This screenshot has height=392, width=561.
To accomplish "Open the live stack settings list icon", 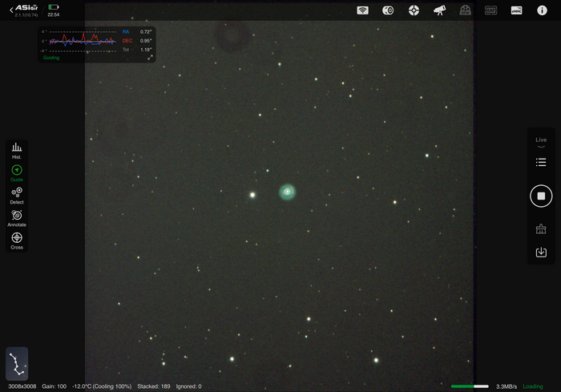I will pos(541,162).
